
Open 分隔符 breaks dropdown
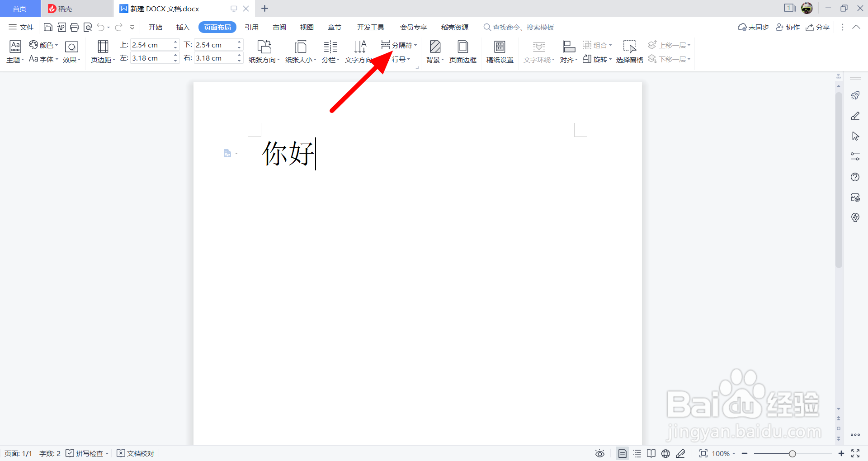(399, 45)
